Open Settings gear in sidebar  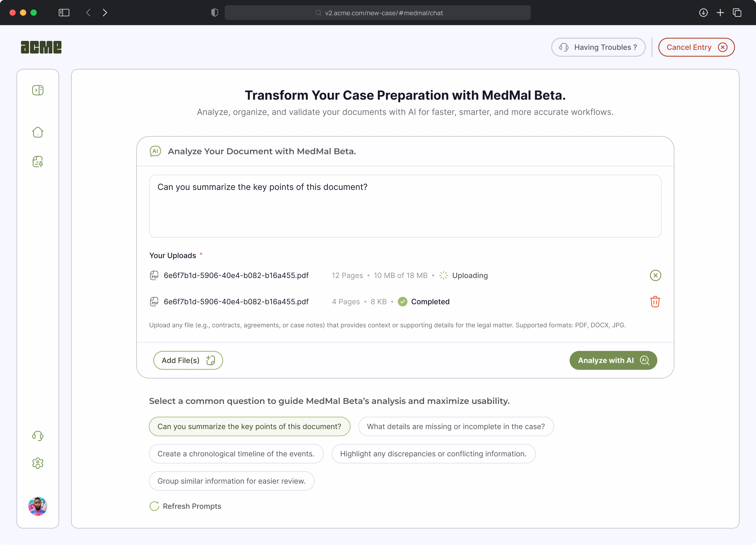38,463
